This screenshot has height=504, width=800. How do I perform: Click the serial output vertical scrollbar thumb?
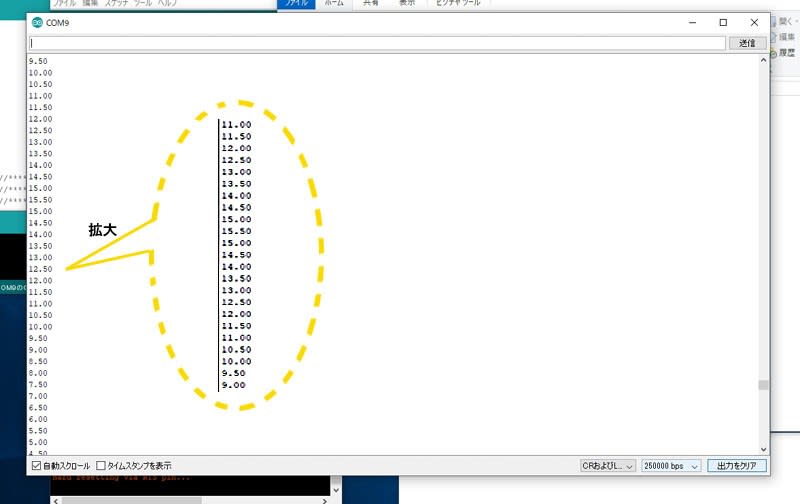point(763,385)
